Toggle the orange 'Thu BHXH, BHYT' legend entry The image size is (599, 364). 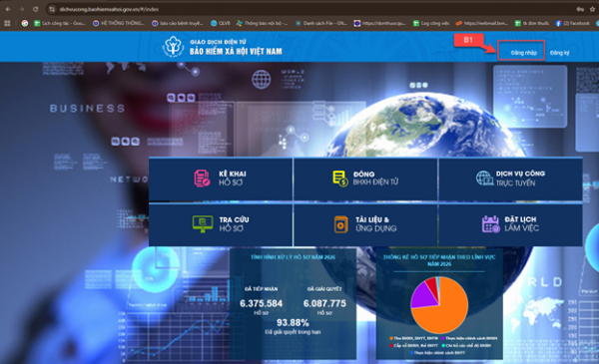pyautogui.click(x=413, y=338)
